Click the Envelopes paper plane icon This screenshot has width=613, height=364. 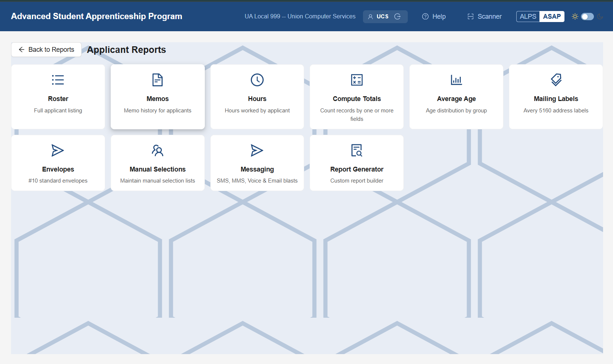(x=58, y=150)
